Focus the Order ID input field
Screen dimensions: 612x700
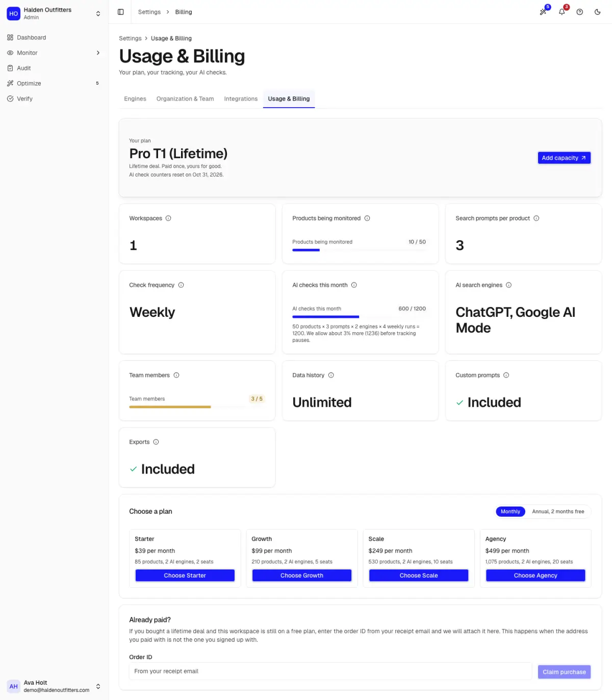click(x=330, y=671)
